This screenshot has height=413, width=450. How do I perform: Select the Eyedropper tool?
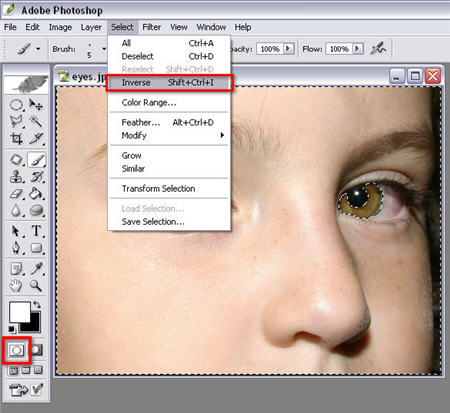(36, 269)
